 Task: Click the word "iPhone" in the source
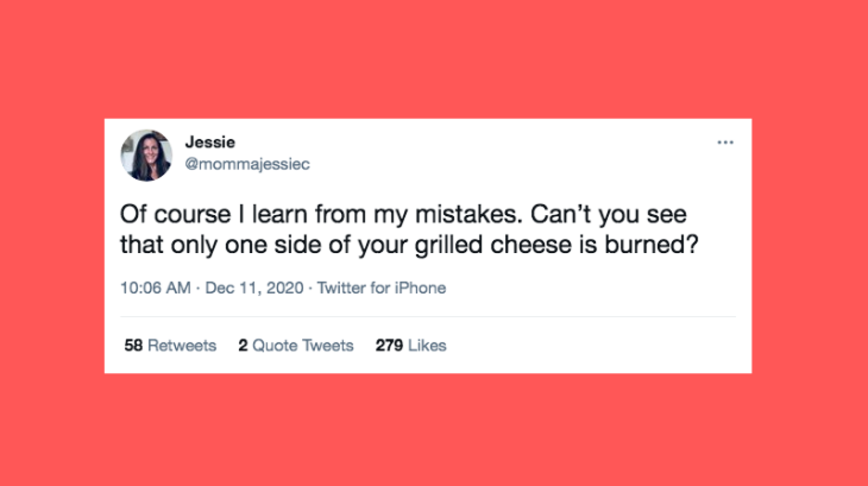click(420, 288)
